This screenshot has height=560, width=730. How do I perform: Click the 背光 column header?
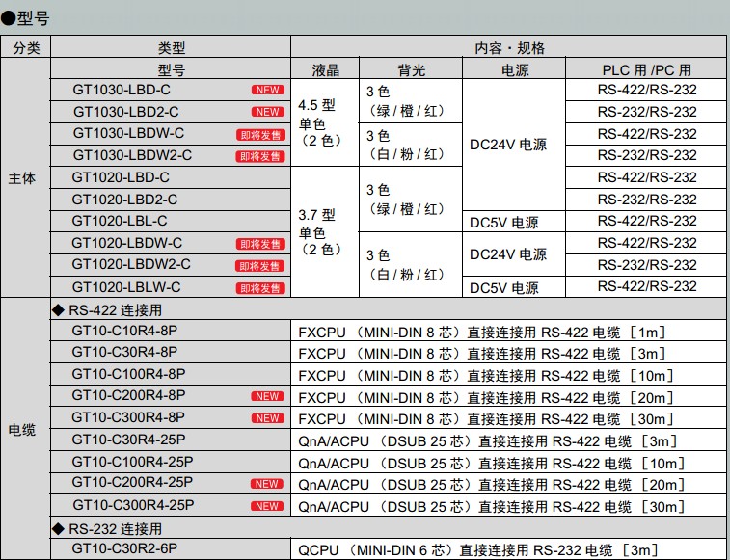(x=411, y=69)
